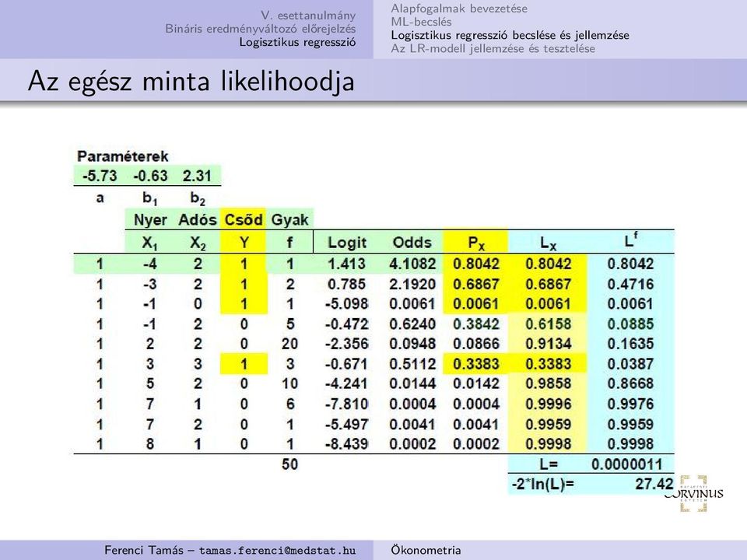Select the Odds value 2.1920
The width and height of the screenshot is (747, 560).
click(x=412, y=285)
